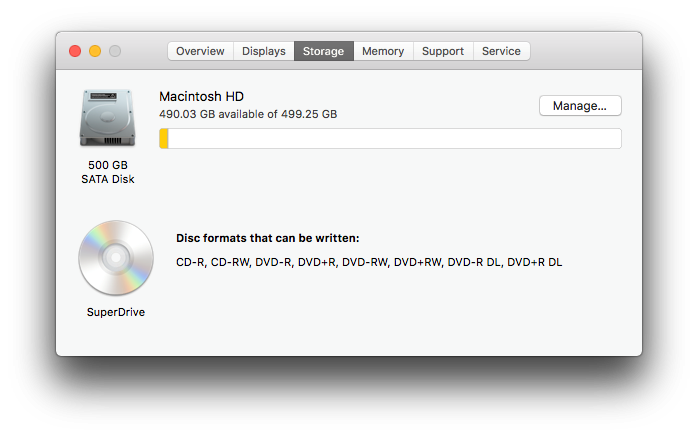Screen dimensions: 698x436
Task: Click the yellow used segment of storage bar
Action: click(164, 139)
